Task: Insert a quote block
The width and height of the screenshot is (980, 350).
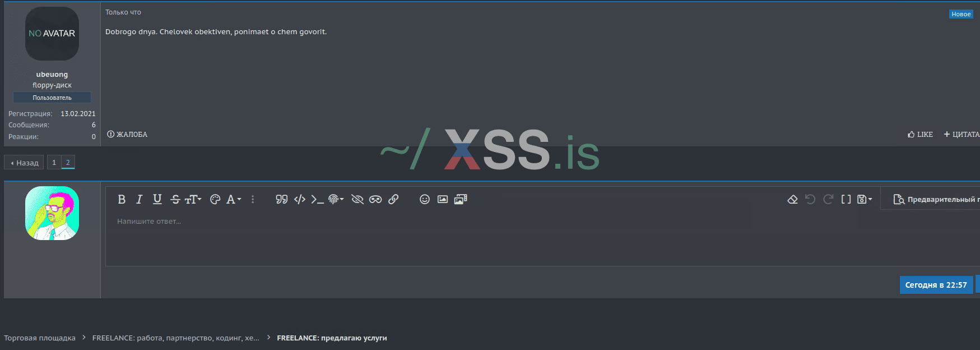Action: point(282,199)
